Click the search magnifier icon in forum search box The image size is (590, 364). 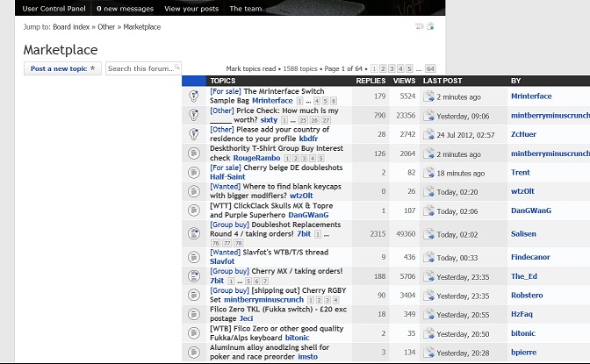[177, 68]
